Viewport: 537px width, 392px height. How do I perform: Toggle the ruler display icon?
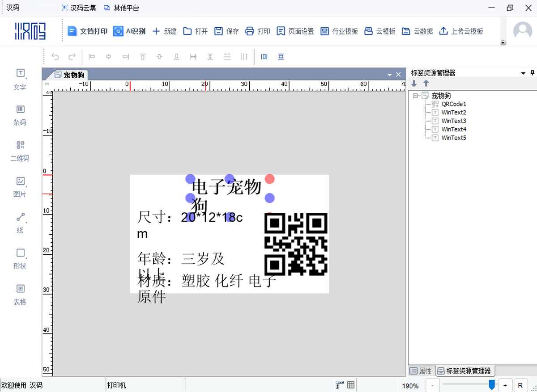click(x=340, y=385)
